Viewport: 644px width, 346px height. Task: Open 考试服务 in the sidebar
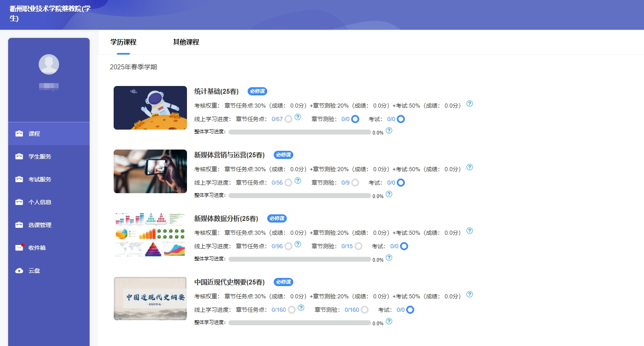[40, 179]
